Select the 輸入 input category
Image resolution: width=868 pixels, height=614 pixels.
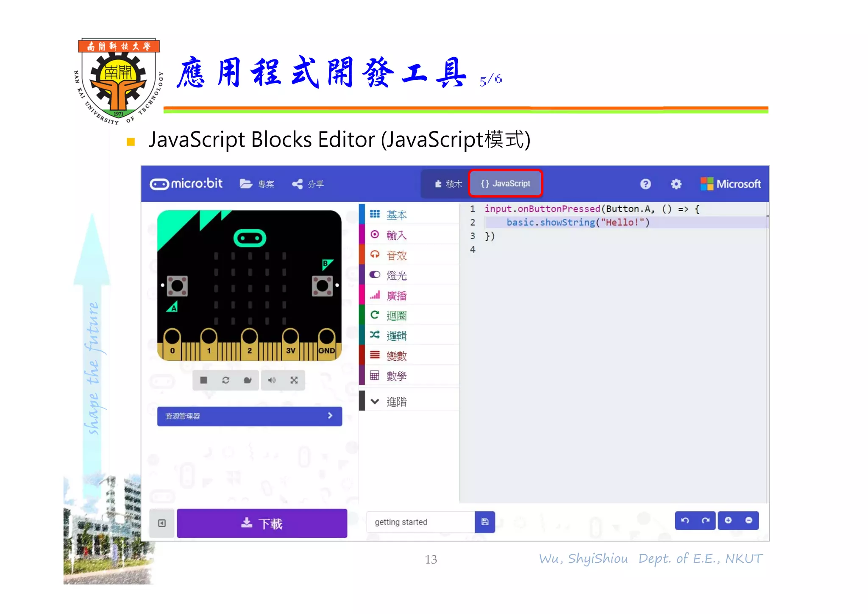pyautogui.click(x=409, y=234)
